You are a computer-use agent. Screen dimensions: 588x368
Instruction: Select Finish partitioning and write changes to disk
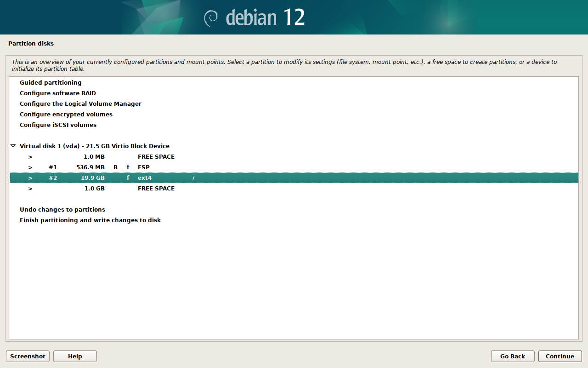click(x=90, y=220)
